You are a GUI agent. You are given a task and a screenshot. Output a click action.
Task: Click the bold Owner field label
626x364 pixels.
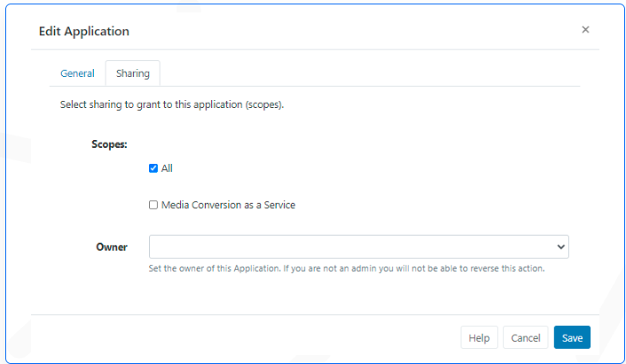112,247
